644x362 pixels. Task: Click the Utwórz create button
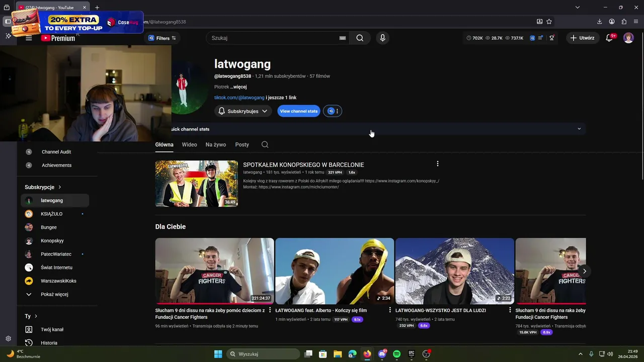(x=582, y=38)
